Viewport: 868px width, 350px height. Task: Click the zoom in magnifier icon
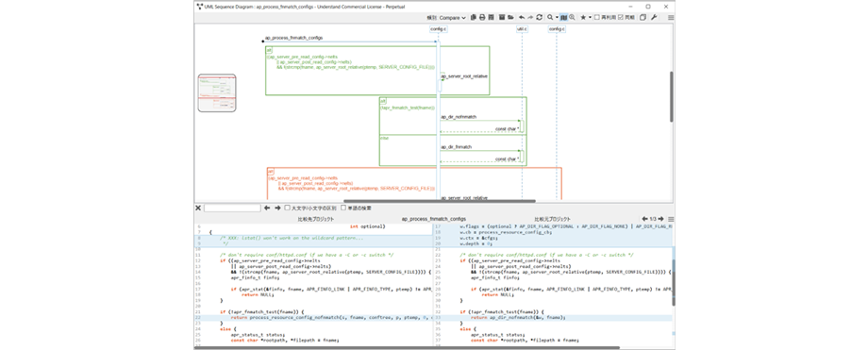572,18
